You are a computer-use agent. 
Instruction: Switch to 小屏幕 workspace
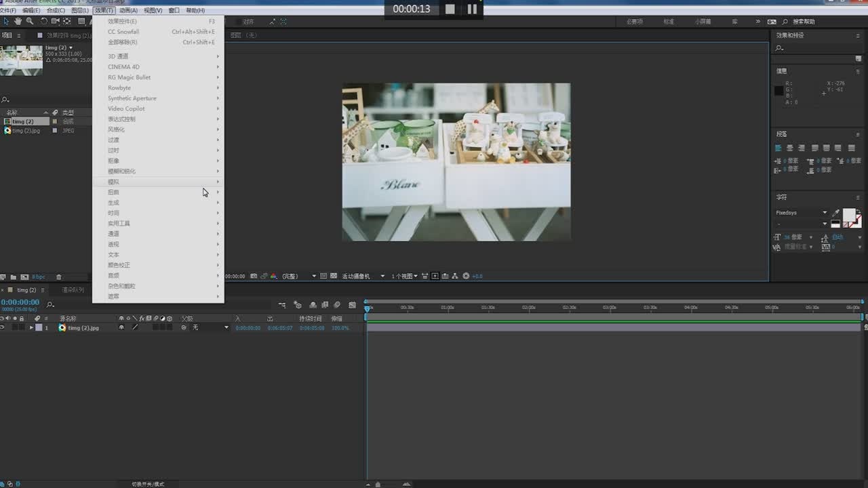coord(703,22)
